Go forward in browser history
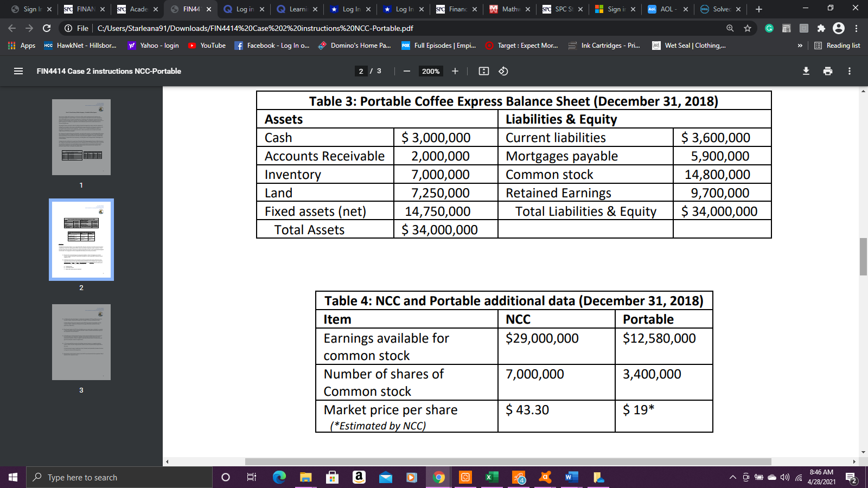The height and width of the screenshot is (488, 868). [x=29, y=28]
